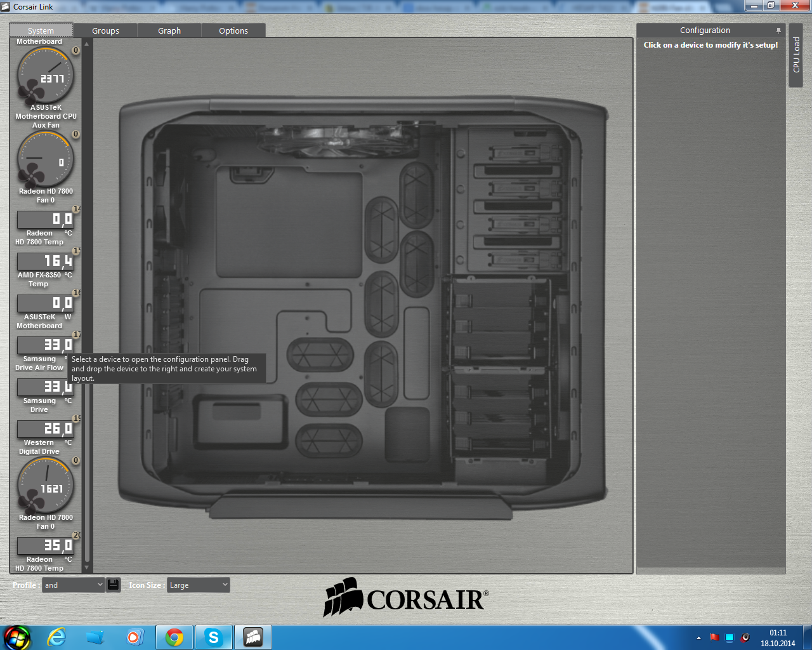The image size is (812, 650).
Task: Select the ASUSTeK Motherboard watt readout 0,0
Action: pos(45,303)
